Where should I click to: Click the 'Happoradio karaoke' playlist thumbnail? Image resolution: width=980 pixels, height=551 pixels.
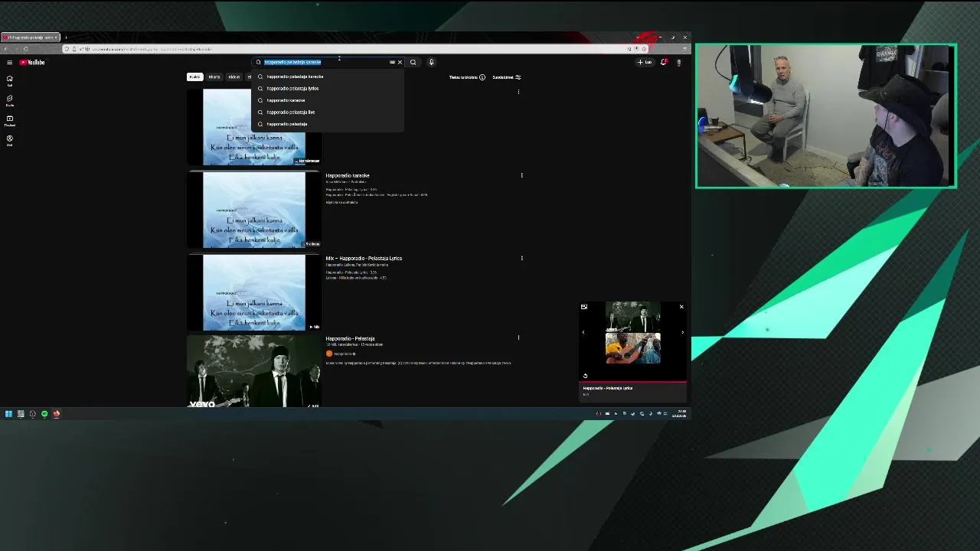pos(254,210)
